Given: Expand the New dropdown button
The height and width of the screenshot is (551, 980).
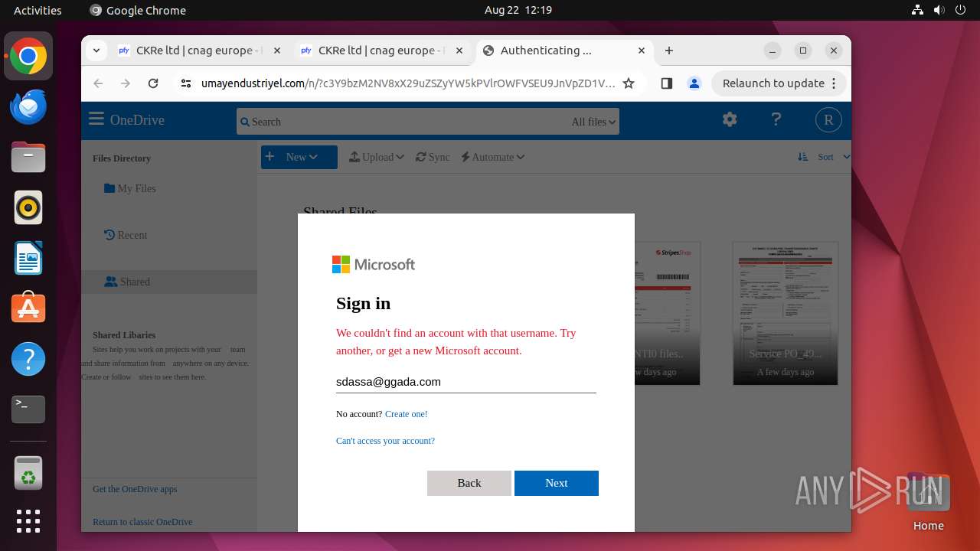Looking at the screenshot, I should point(299,157).
